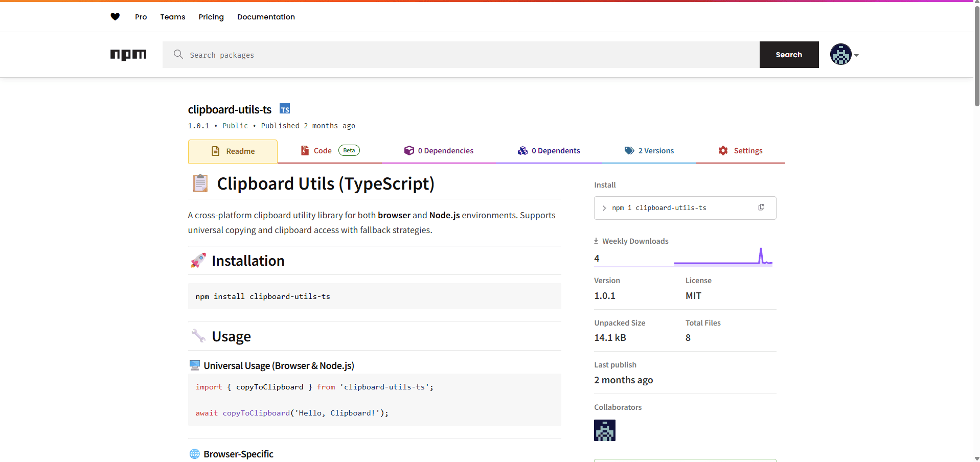980x462 pixels.
Task: Show the 2 Versions tab
Action: pyautogui.click(x=649, y=151)
